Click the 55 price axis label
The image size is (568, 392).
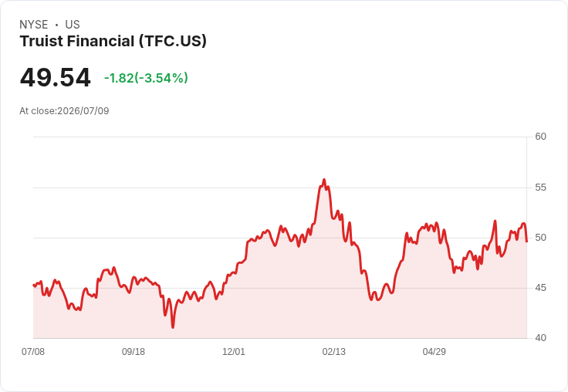tap(540, 188)
